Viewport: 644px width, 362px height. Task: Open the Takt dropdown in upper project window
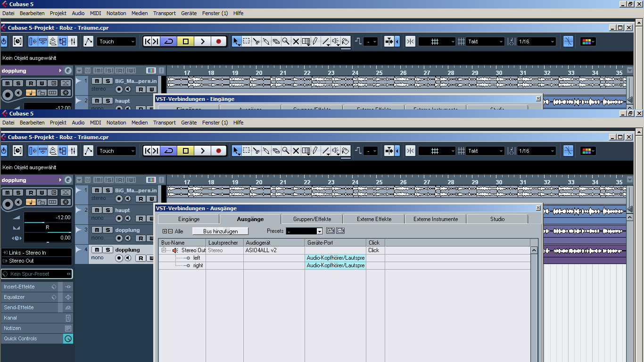point(485,41)
